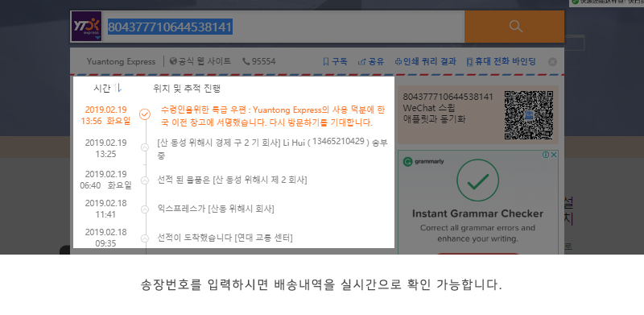This screenshot has height=315, width=644.
Task: Click tracking number text beside QR code
Action: click(448, 97)
